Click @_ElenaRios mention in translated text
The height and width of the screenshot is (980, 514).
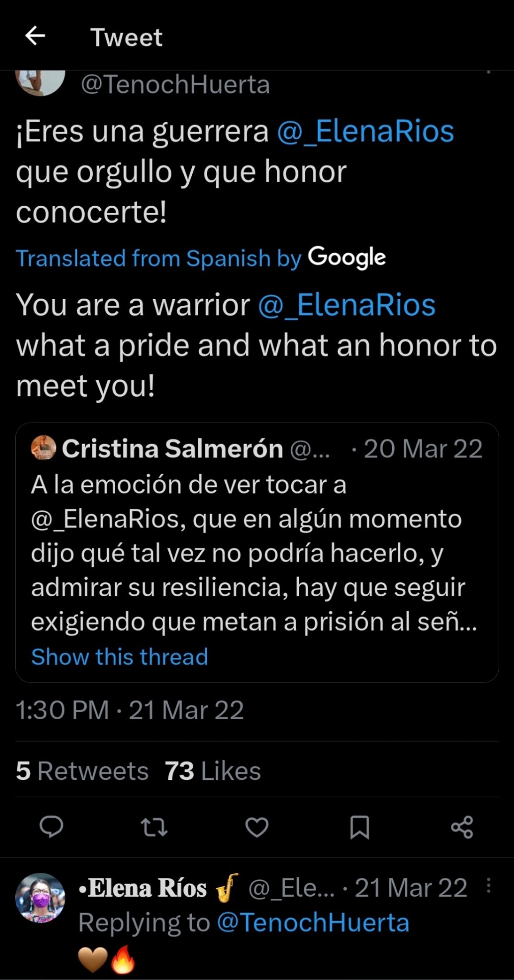click(x=347, y=305)
